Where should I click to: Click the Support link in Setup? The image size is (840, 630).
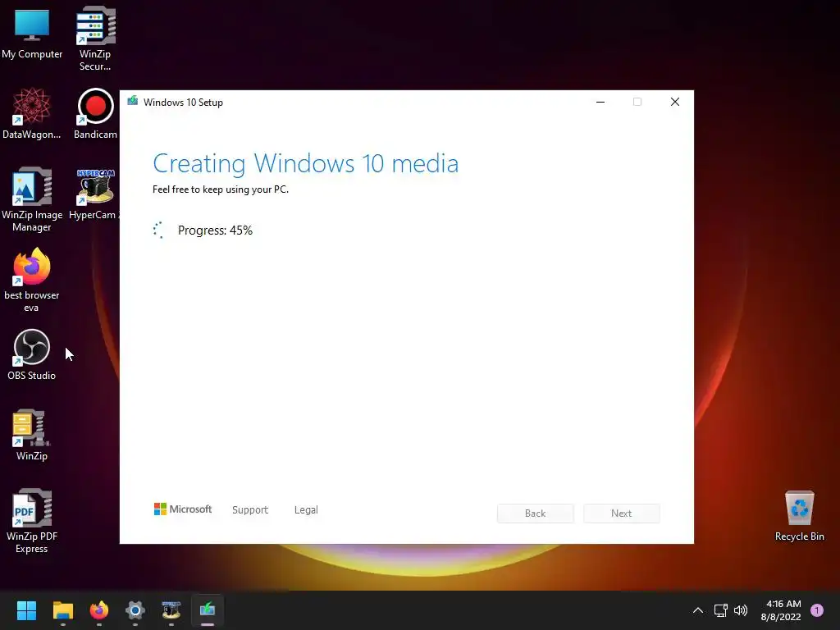pyautogui.click(x=250, y=510)
